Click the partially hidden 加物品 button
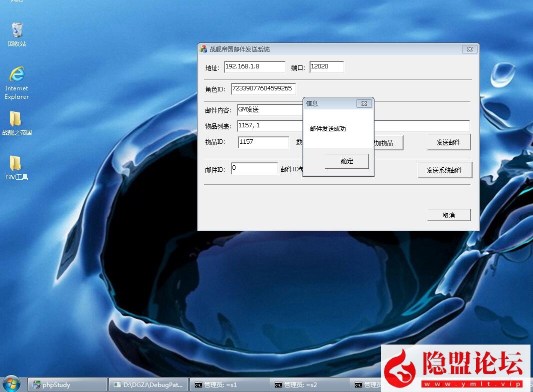Screen dimensions: 533x392 click(x=388, y=143)
